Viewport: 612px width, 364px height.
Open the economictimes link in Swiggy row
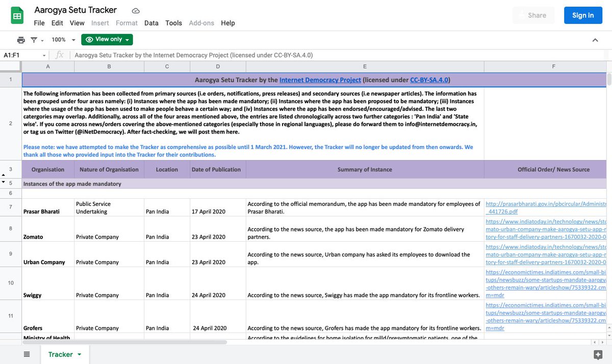click(546, 283)
